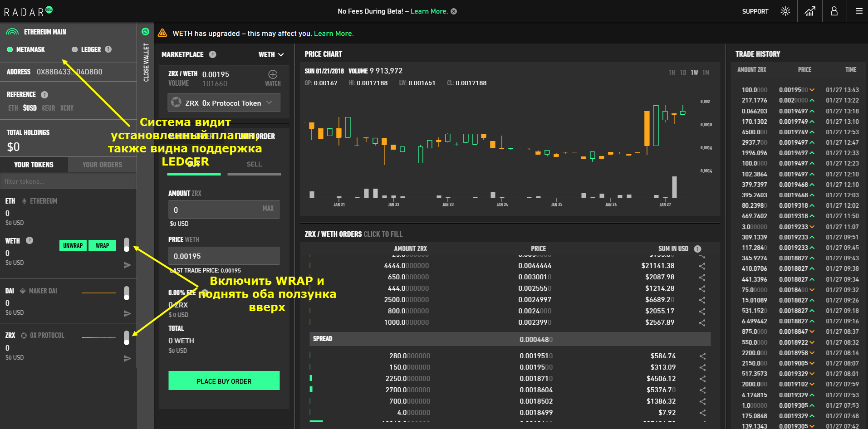Expand the ZRX 0x Protocol Token selector

224,102
